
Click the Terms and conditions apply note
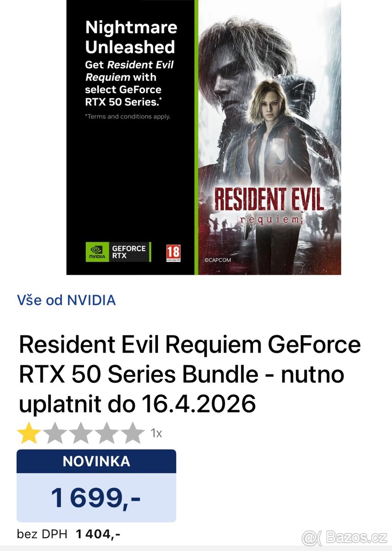[128, 116]
